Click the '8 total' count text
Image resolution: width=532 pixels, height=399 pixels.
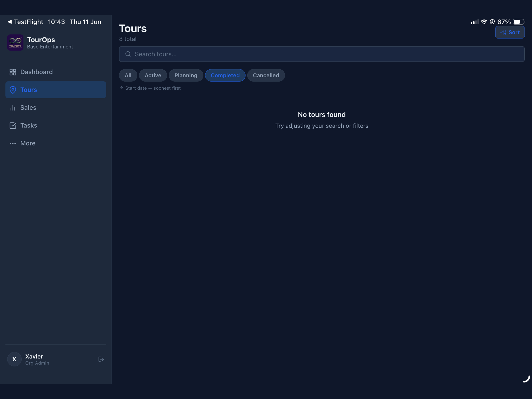click(x=128, y=39)
